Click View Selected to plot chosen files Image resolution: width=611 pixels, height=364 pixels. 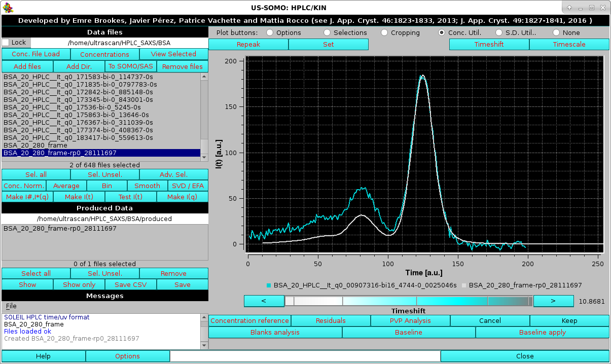pos(173,54)
